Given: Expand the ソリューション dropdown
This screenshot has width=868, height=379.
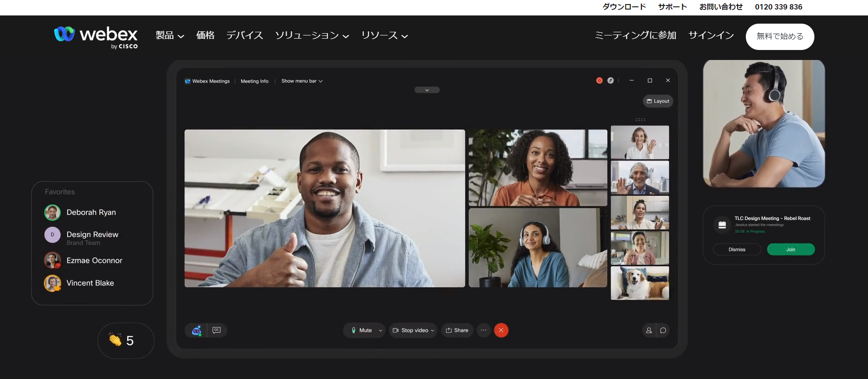Looking at the screenshot, I should tap(312, 35).
